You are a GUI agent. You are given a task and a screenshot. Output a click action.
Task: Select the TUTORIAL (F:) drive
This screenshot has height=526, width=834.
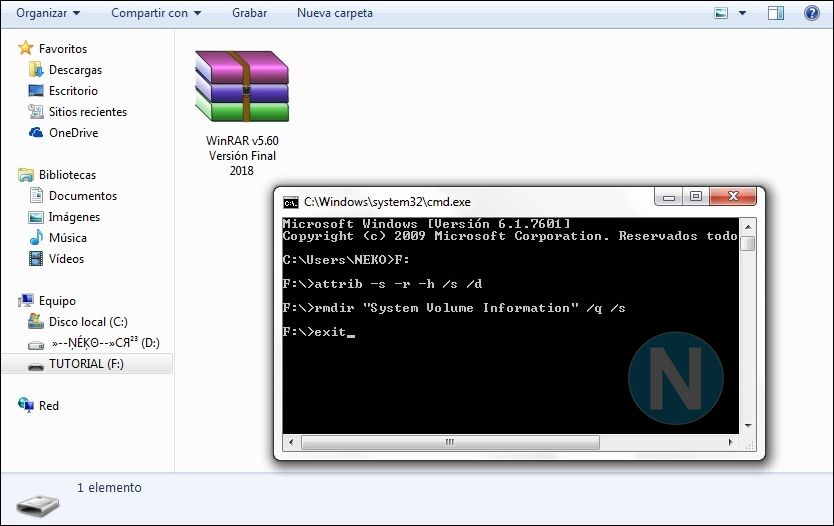[x=86, y=364]
